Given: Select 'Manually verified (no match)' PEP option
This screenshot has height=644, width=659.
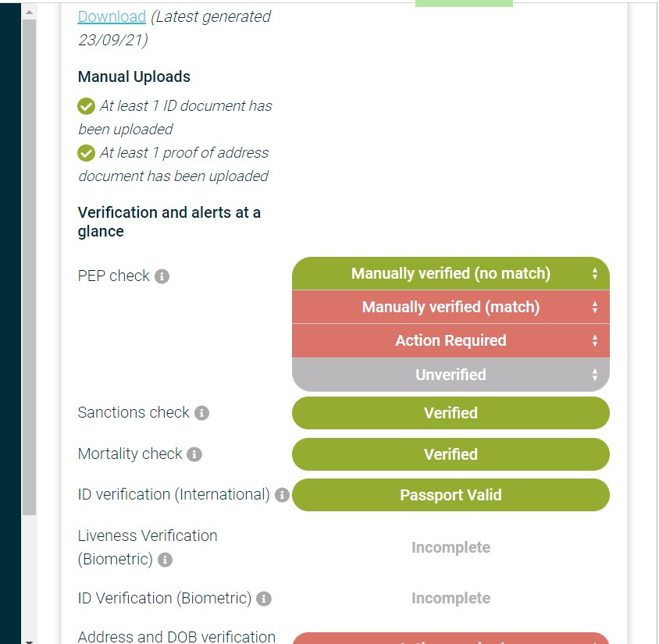Looking at the screenshot, I should (x=451, y=273).
